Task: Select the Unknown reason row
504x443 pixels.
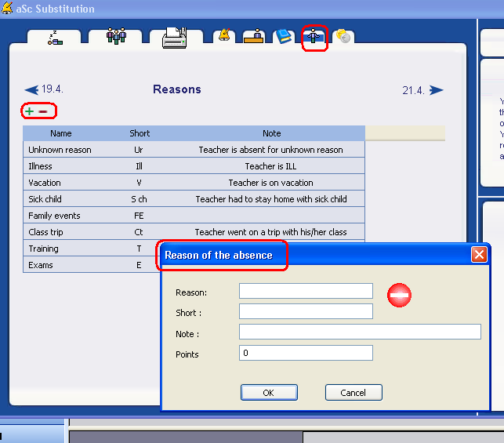Action: coord(194,150)
